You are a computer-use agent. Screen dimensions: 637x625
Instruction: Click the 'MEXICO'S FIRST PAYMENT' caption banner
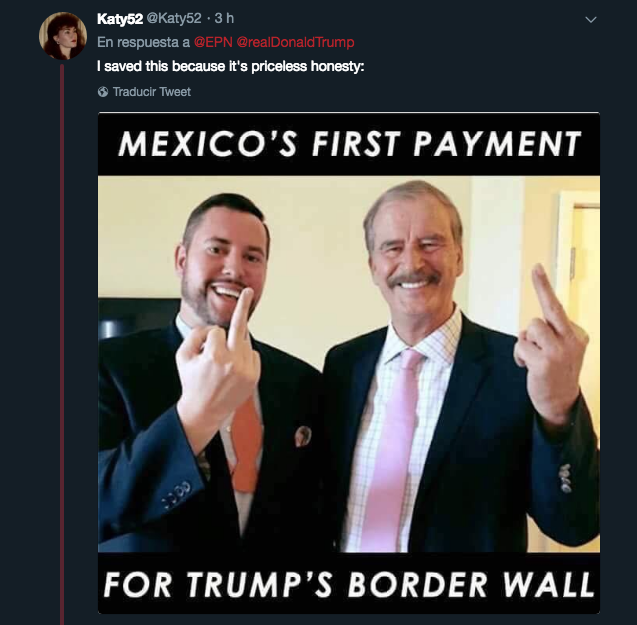(349, 144)
